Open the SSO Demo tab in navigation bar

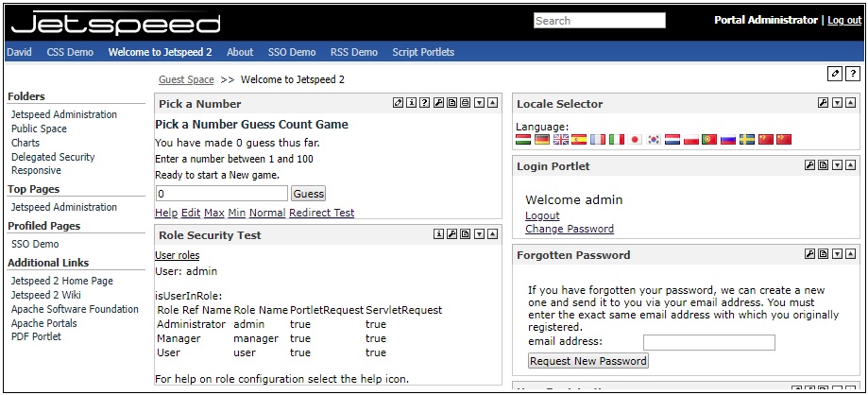[292, 52]
